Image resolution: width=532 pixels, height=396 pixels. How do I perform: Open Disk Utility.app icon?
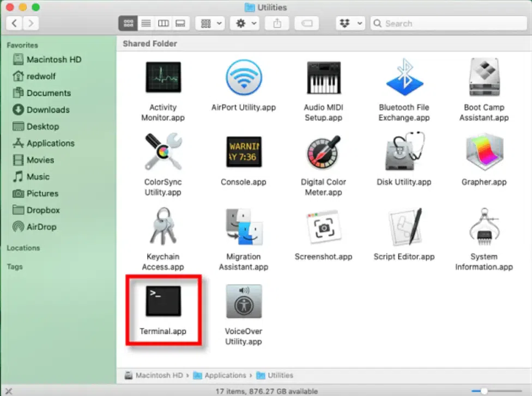click(404, 151)
